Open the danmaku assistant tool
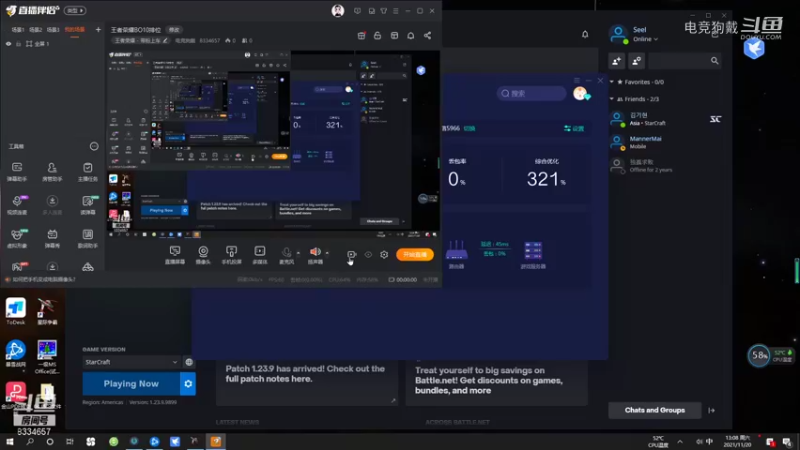 pyautogui.click(x=17, y=172)
